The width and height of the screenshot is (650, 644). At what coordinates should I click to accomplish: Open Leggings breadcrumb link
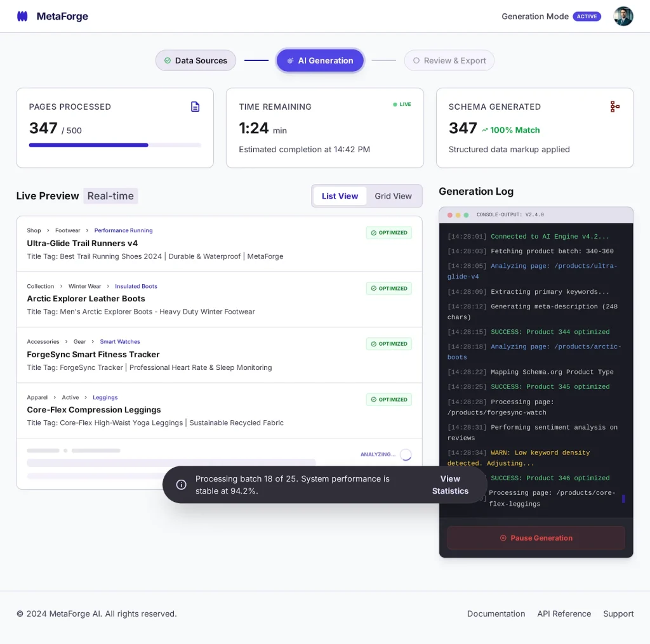click(105, 397)
